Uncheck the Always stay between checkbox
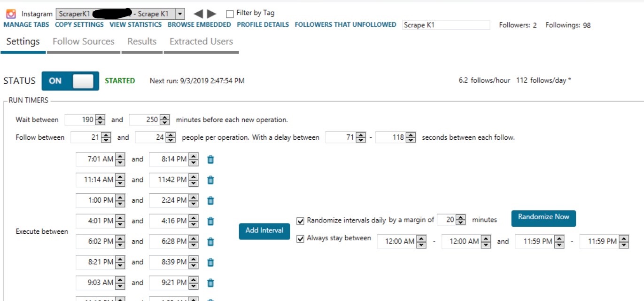 pos(301,239)
